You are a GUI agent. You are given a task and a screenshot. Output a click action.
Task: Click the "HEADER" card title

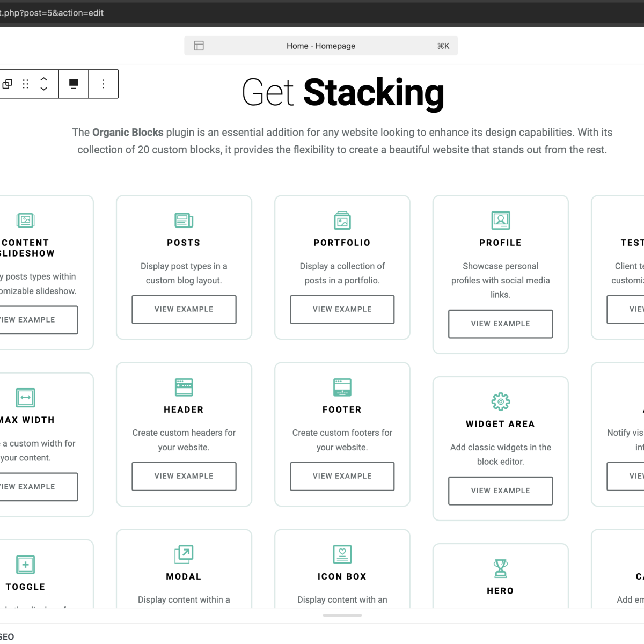[184, 409]
